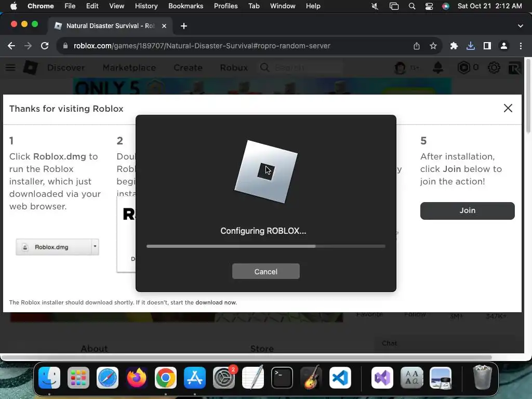Open the Chrome three-dot menu

[x=521, y=46]
